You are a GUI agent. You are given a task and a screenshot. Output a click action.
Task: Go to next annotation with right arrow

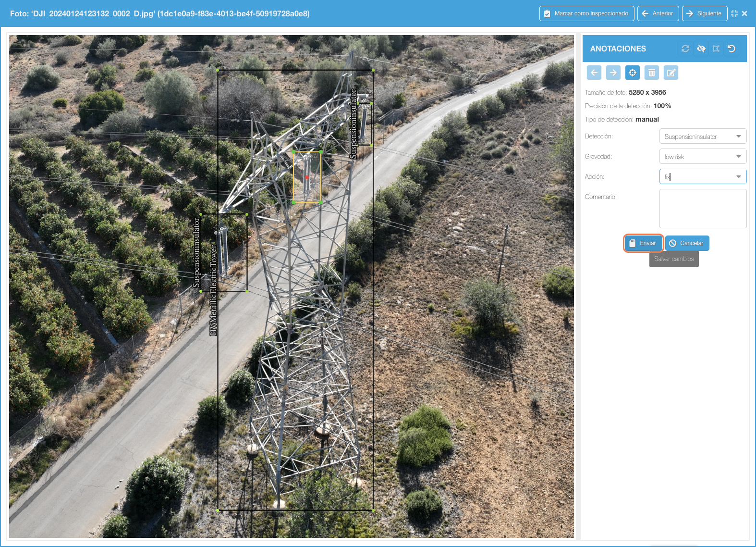(x=613, y=73)
